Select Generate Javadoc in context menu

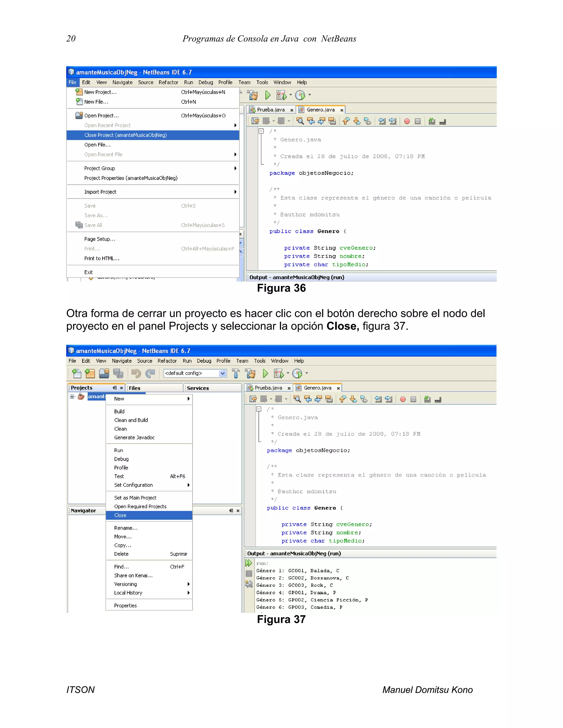tap(149, 437)
